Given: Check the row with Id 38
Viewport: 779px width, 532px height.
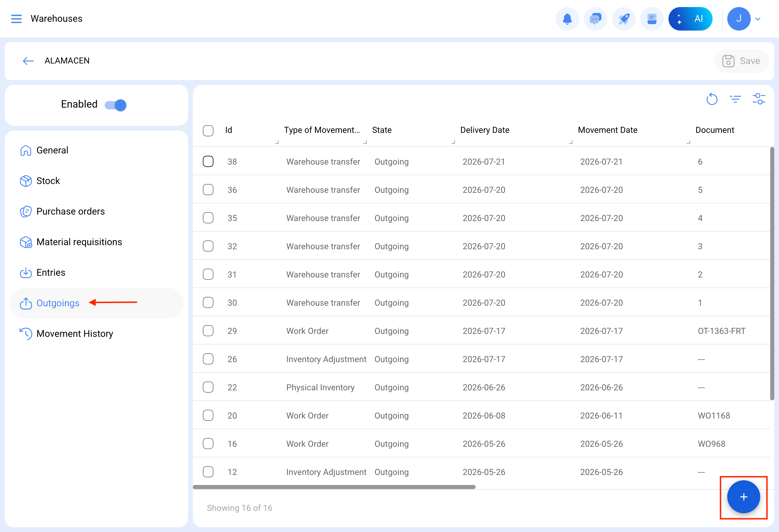Looking at the screenshot, I should coord(208,162).
